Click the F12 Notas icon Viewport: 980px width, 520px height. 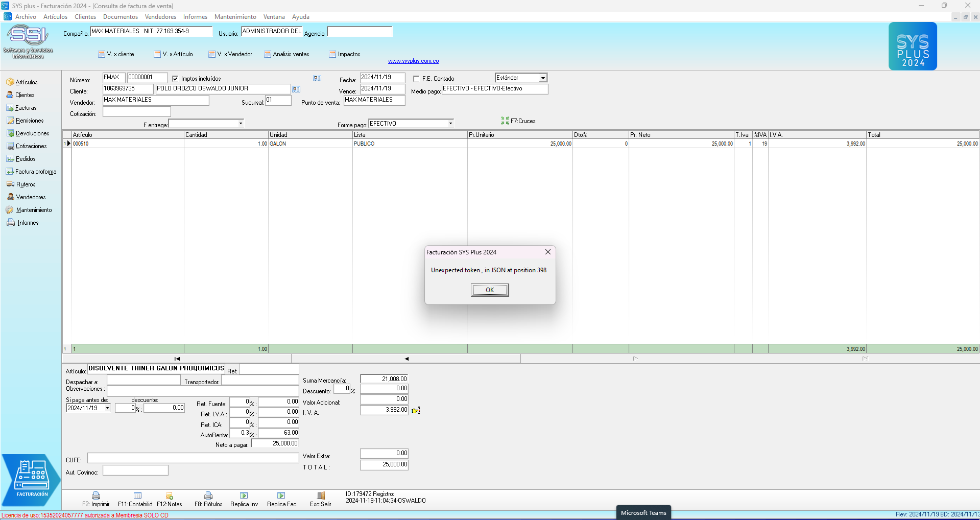point(170,495)
